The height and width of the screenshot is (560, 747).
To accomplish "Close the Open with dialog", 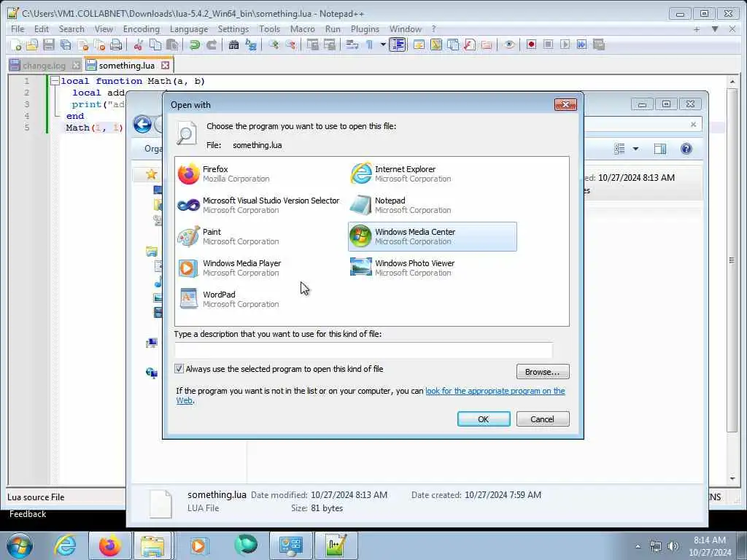I will 565,104.
